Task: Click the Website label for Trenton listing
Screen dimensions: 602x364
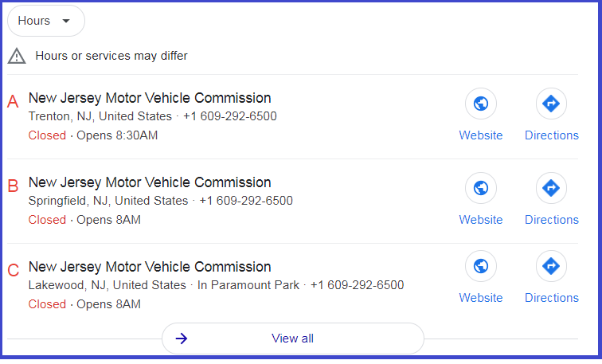Action: coord(481,135)
